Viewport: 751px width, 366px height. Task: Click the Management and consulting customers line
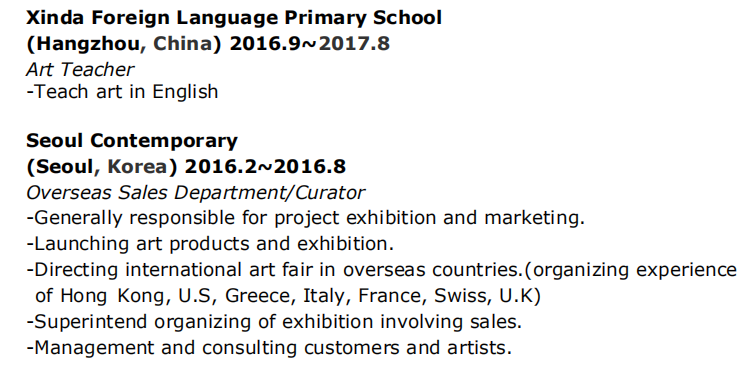(269, 347)
